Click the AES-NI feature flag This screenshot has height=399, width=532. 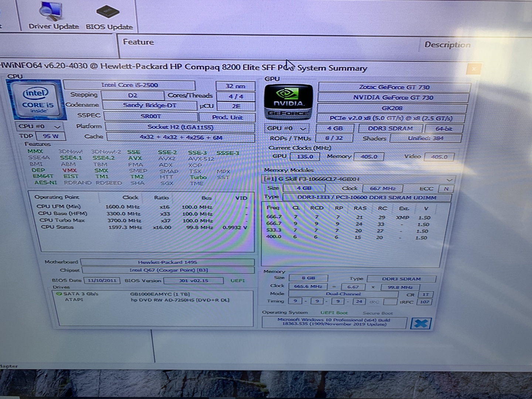coord(46,183)
